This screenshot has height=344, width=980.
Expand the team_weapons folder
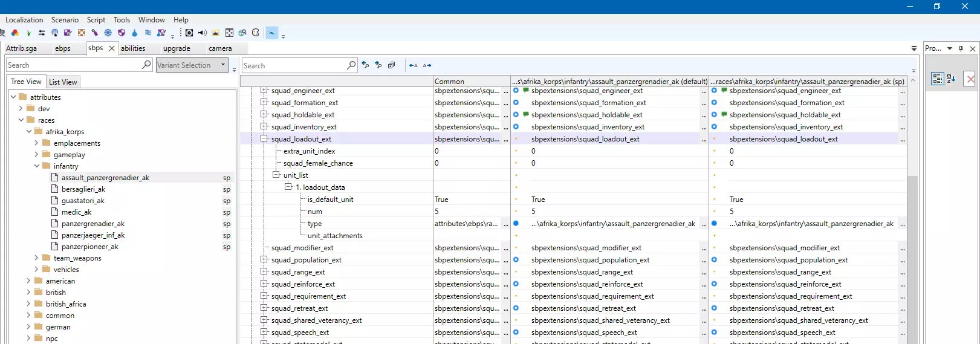coord(36,258)
